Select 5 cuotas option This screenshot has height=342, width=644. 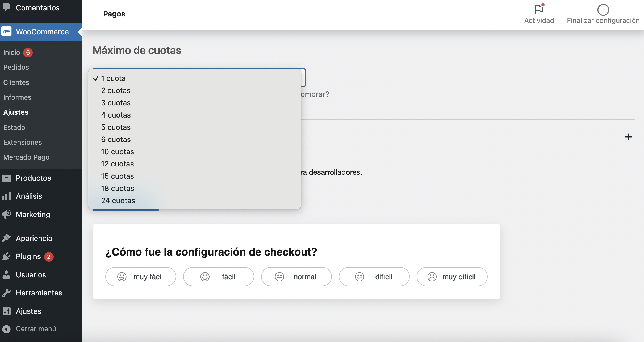click(x=195, y=127)
